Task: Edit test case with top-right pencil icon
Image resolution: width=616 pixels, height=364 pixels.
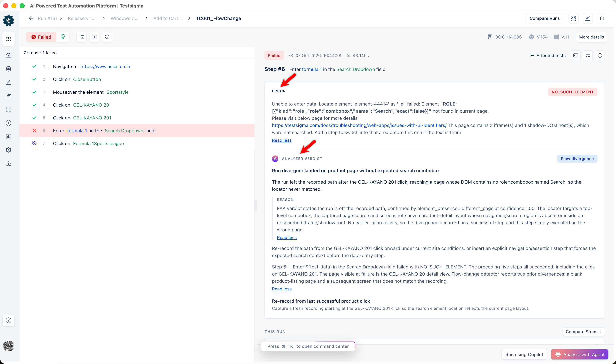Action: click(x=588, y=18)
